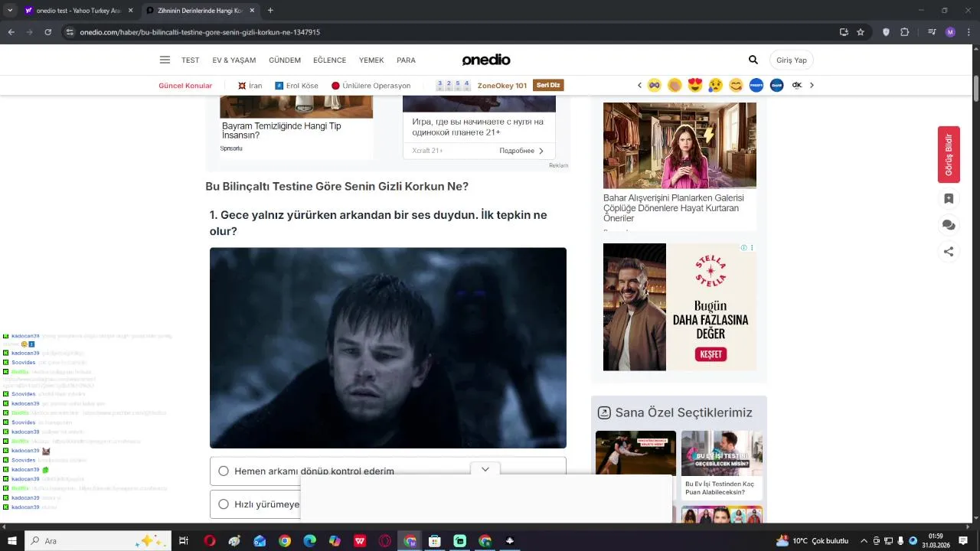Open 'Bu Ev İşi Testinden Kaç Puan' card
Image resolution: width=980 pixels, height=551 pixels.
click(x=721, y=465)
